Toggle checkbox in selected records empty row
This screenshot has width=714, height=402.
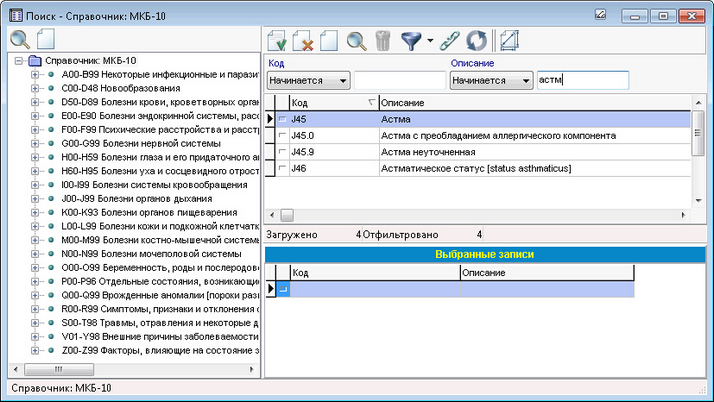click(x=283, y=289)
